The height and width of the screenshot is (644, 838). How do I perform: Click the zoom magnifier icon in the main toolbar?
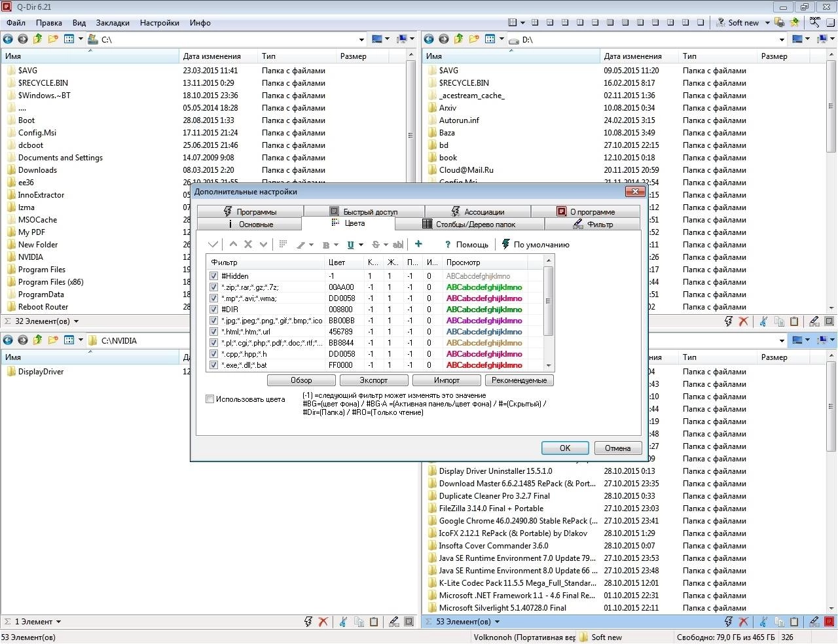tap(814, 22)
